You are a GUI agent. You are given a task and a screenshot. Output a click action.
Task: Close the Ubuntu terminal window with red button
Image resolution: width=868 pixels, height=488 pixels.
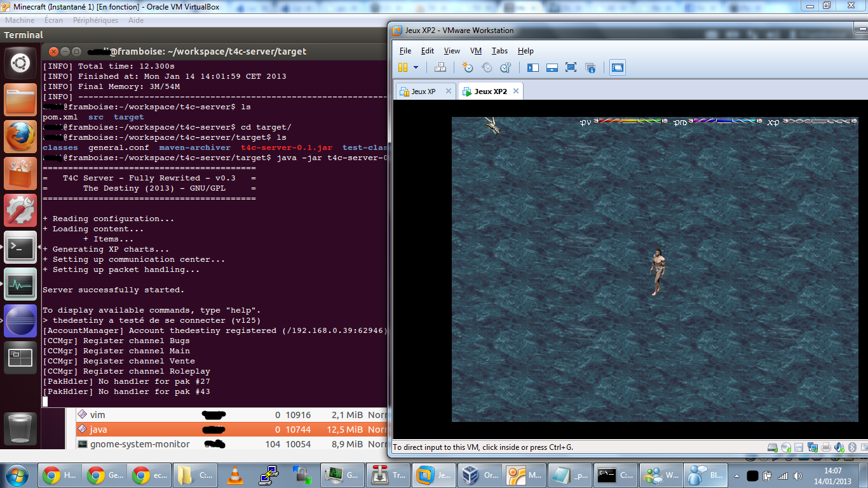53,51
